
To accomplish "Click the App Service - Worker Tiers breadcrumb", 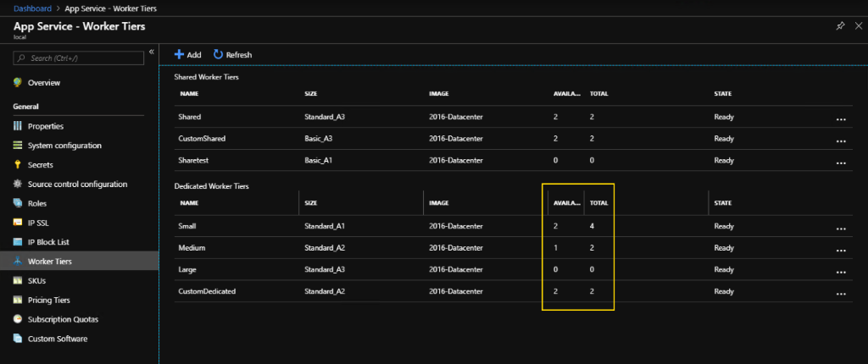I will (113, 8).
